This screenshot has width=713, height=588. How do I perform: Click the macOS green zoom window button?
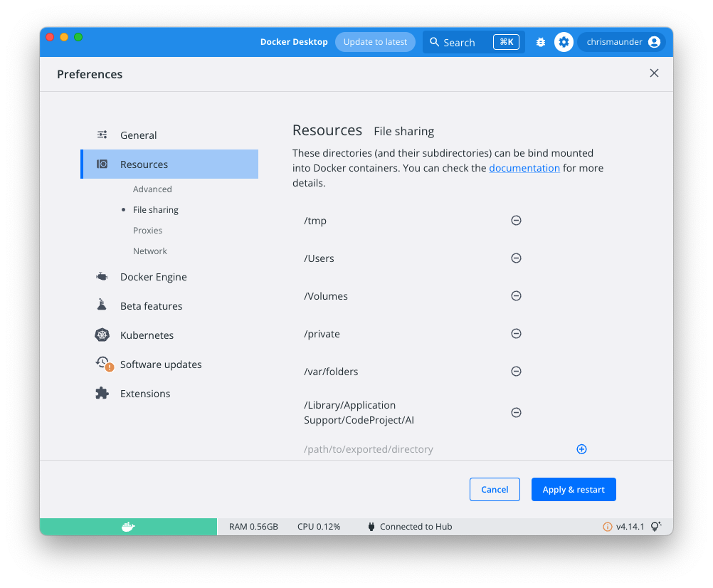tap(78, 37)
